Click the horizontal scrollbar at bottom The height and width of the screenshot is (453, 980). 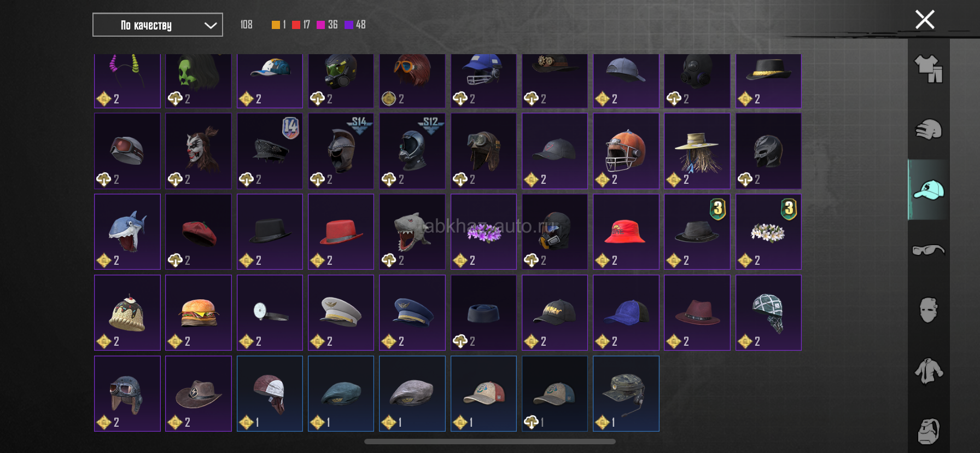tap(490, 442)
